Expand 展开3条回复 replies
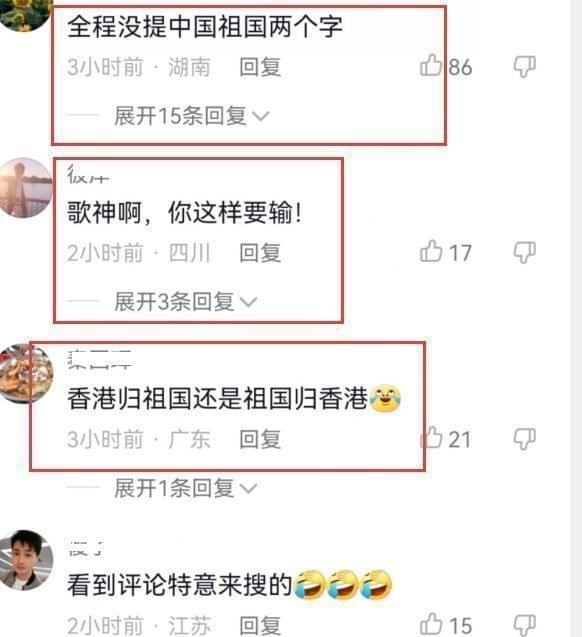The height and width of the screenshot is (637, 582). 186,301
